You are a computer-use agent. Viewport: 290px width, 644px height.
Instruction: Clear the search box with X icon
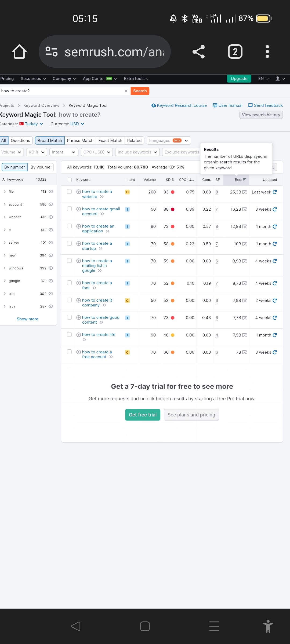[126, 91]
